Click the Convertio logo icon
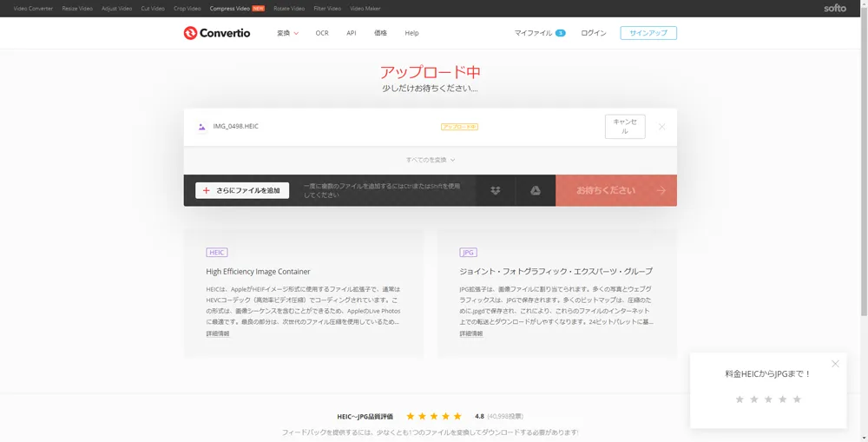 point(190,33)
